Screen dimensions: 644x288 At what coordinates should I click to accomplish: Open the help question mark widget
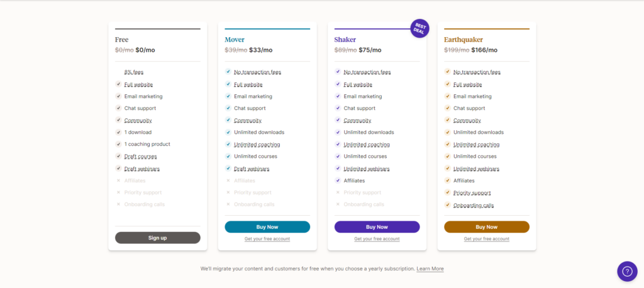pyautogui.click(x=627, y=272)
